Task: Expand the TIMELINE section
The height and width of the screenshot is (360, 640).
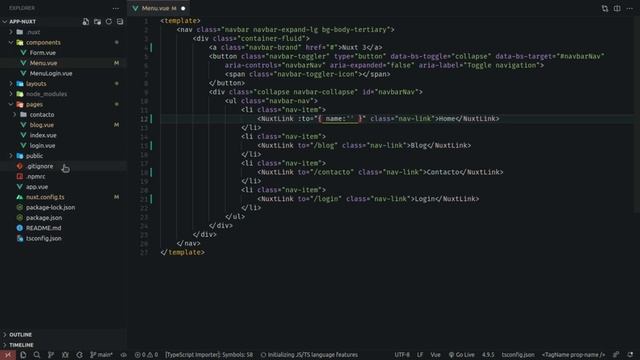Action: point(63,345)
